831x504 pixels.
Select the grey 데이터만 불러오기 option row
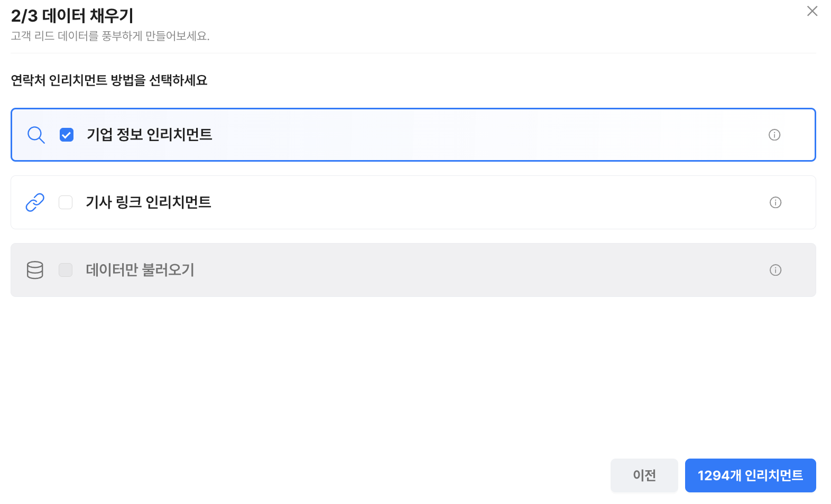pos(476,270)
